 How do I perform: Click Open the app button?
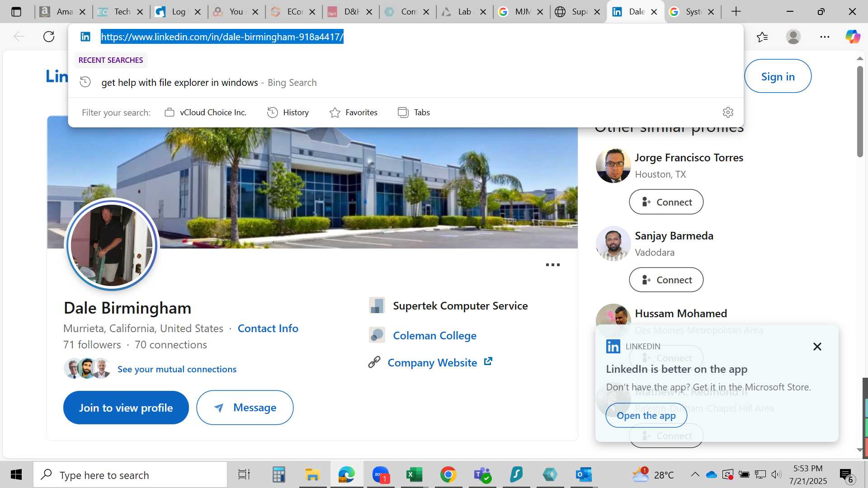point(646,415)
